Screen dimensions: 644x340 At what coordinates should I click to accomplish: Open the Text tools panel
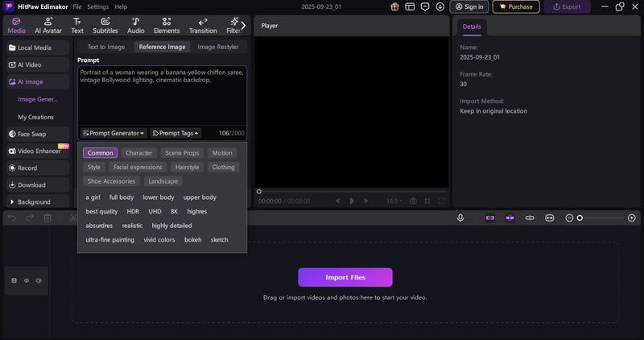click(x=76, y=26)
